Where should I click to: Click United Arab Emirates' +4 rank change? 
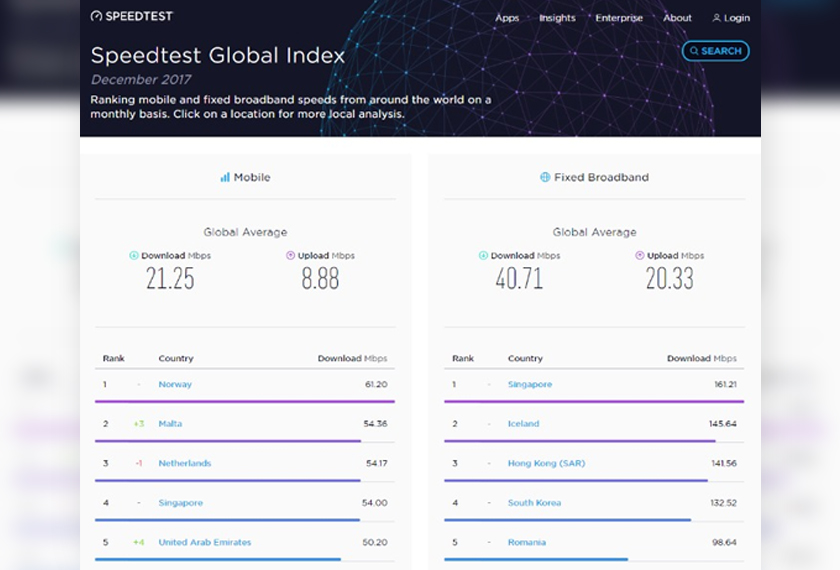pyautogui.click(x=139, y=542)
